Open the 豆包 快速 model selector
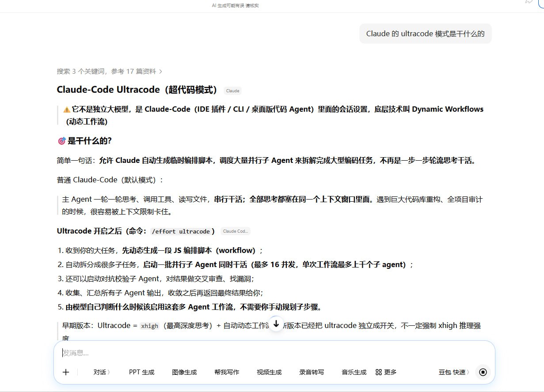 (x=454, y=372)
